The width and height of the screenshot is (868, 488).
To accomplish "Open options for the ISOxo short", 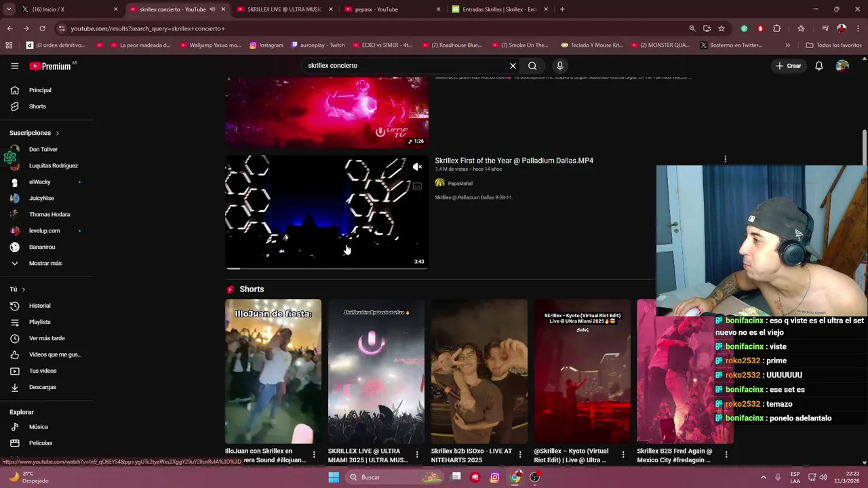I will (x=520, y=454).
